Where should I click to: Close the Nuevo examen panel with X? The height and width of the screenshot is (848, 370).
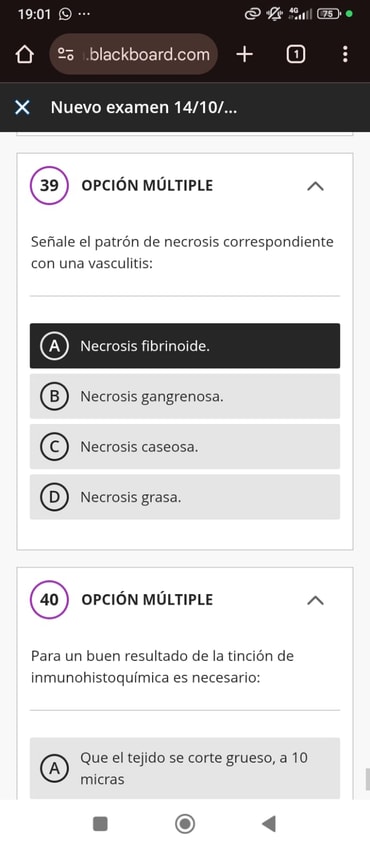tap(22, 108)
